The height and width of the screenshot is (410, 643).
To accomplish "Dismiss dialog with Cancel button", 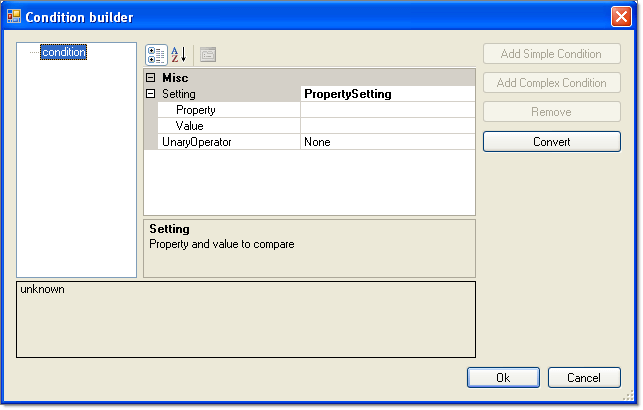I will (584, 378).
